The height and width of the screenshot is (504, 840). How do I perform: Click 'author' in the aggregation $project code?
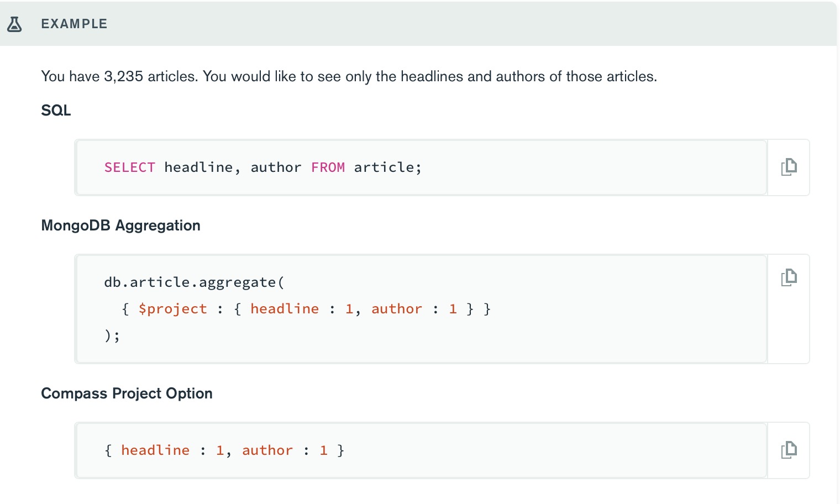[x=397, y=309]
